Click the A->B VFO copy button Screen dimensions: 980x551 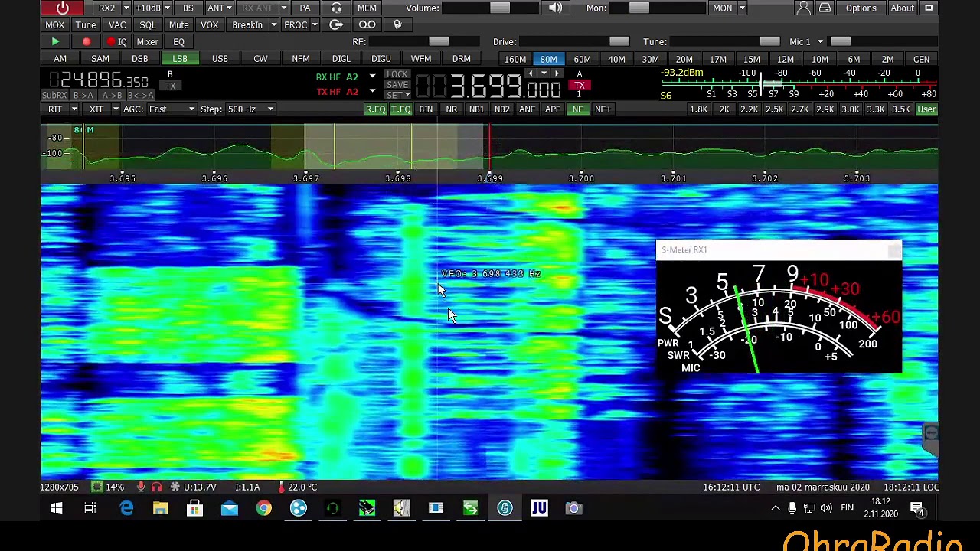coord(112,96)
